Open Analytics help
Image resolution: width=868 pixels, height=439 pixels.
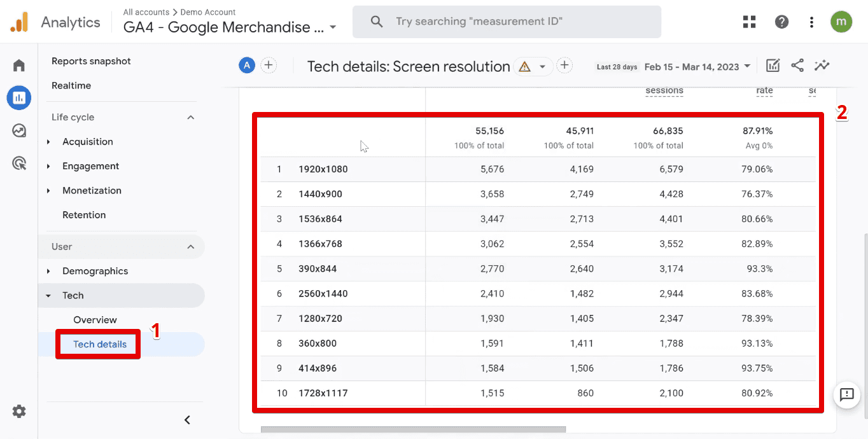[781, 21]
